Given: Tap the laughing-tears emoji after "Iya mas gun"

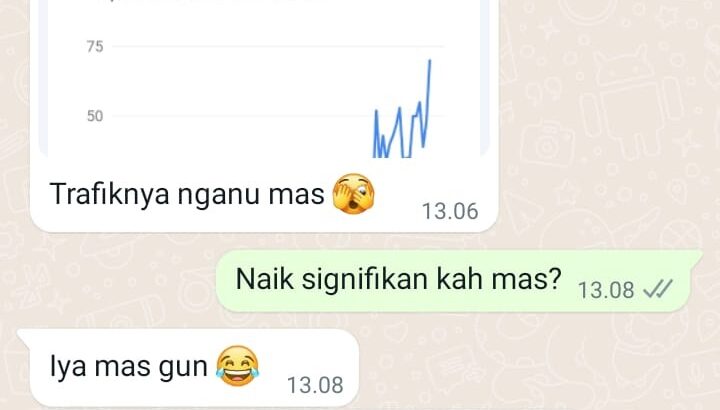Looking at the screenshot, I should pyautogui.click(x=237, y=366).
